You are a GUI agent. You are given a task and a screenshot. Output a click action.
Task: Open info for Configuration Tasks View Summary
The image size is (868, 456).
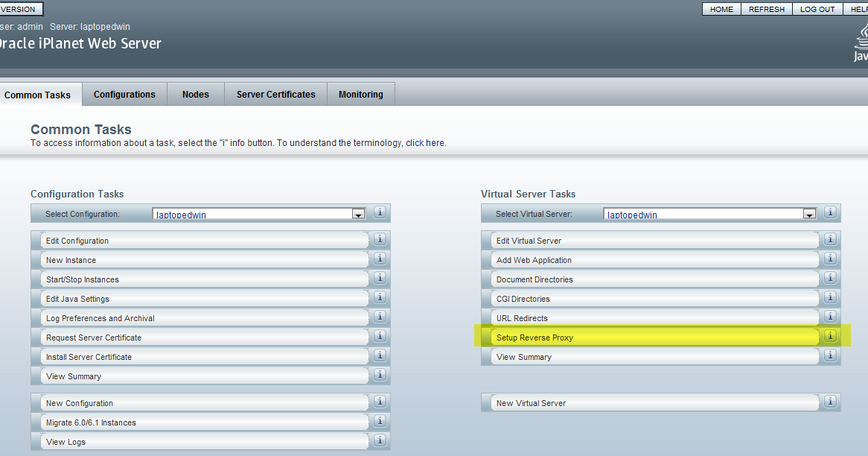point(380,375)
